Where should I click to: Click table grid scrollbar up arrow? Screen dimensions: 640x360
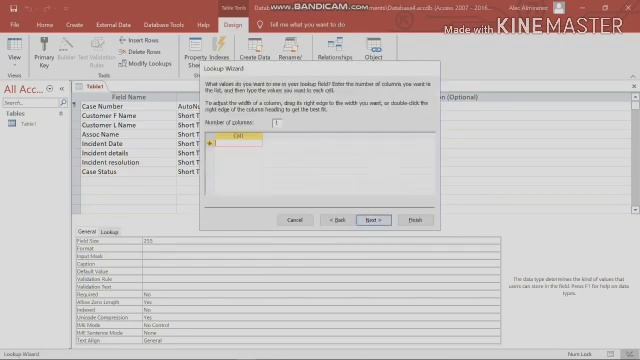pyautogui.click(x=635, y=97)
